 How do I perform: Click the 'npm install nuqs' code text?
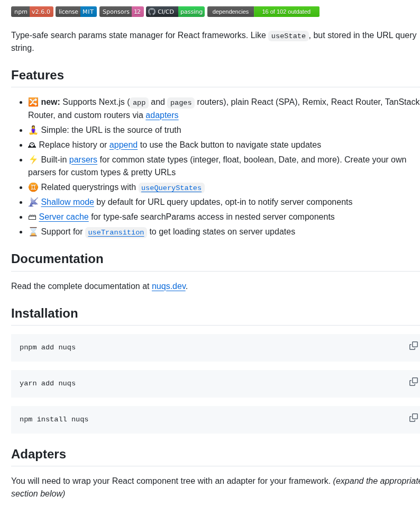[54, 420]
